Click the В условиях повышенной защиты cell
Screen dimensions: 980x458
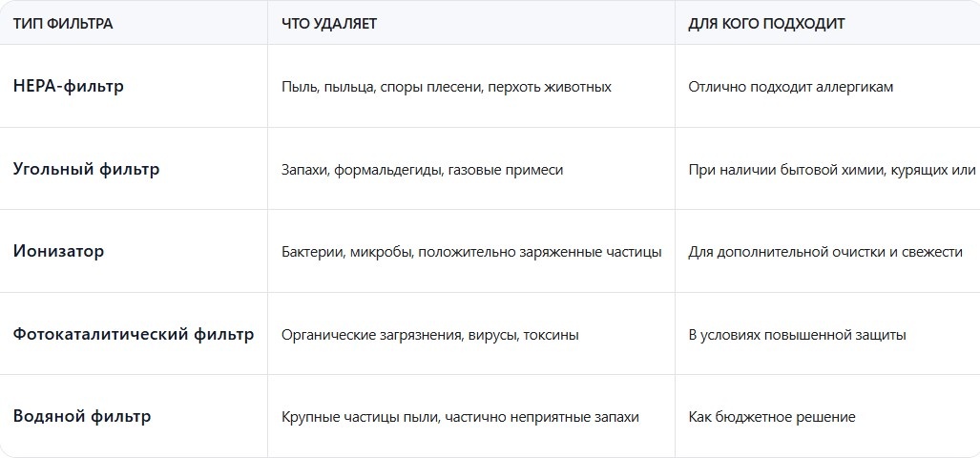pos(797,335)
